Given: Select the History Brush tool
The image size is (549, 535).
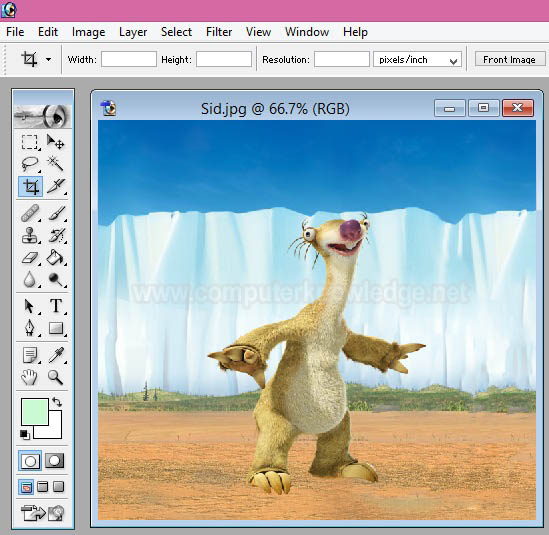Looking at the screenshot, I should coord(56,235).
